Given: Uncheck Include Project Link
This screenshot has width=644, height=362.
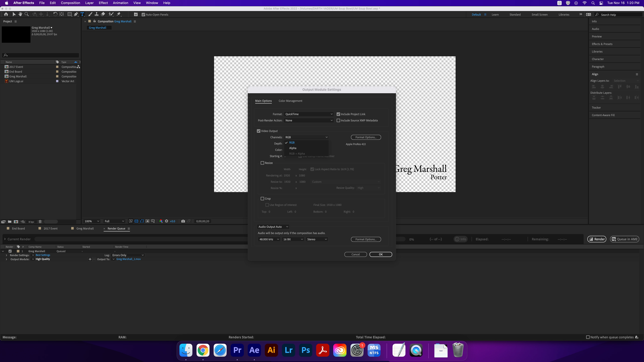Looking at the screenshot, I should pos(338,114).
